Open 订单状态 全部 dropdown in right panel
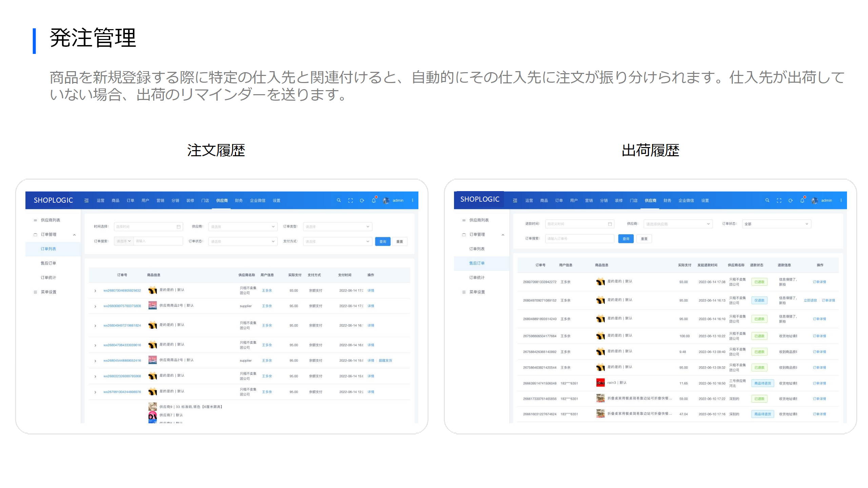The image size is (868, 488). tap(776, 224)
